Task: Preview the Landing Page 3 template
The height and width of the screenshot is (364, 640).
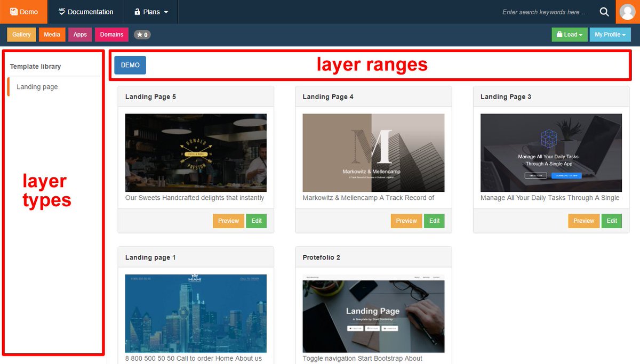Action: [x=584, y=221]
